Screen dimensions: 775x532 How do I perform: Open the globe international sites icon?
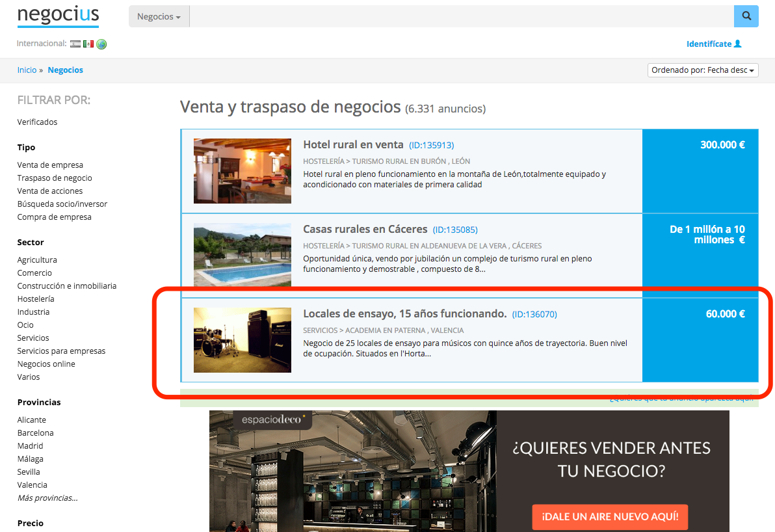point(101,44)
